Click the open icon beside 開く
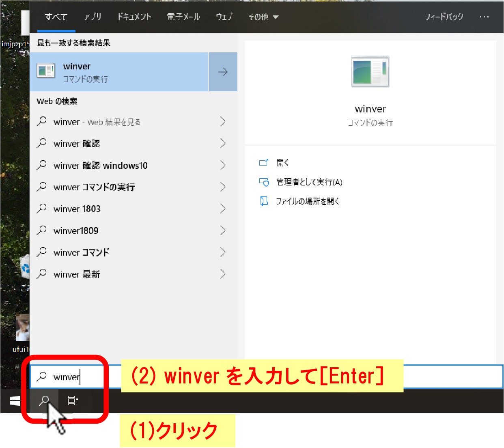This screenshot has width=504, height=448. (264, 163)
